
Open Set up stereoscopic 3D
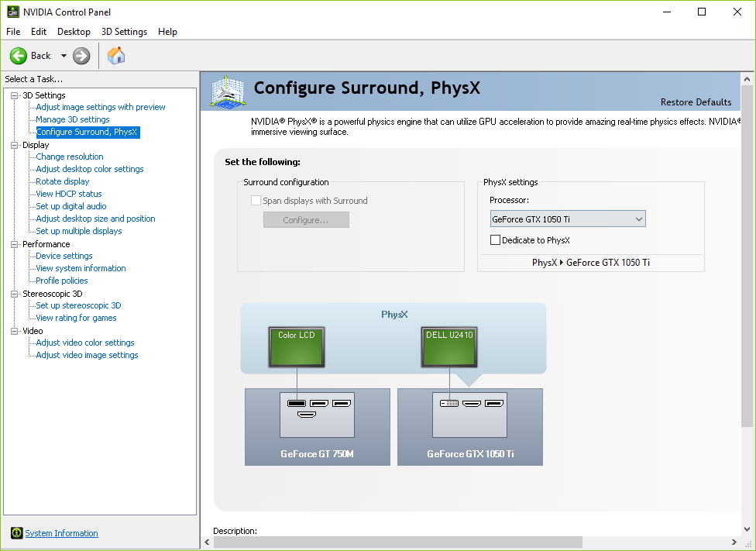coord(78,305)
